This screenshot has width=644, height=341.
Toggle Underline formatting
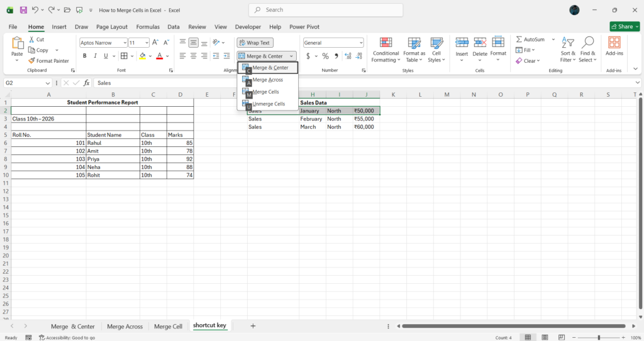[x=106, y=56]
